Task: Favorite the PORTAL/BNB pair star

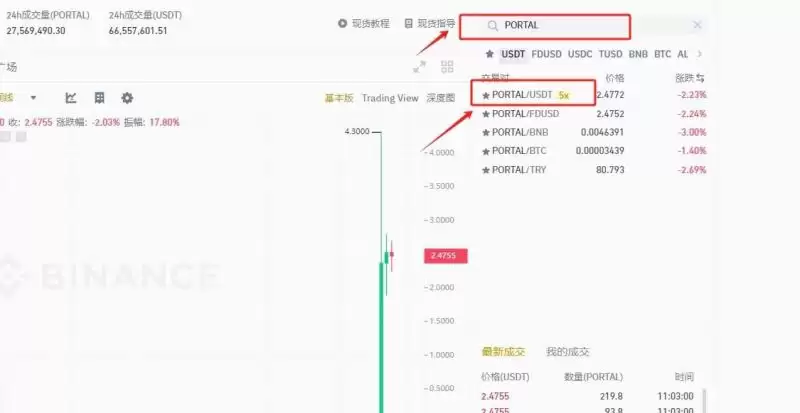Action: point(486,132)
